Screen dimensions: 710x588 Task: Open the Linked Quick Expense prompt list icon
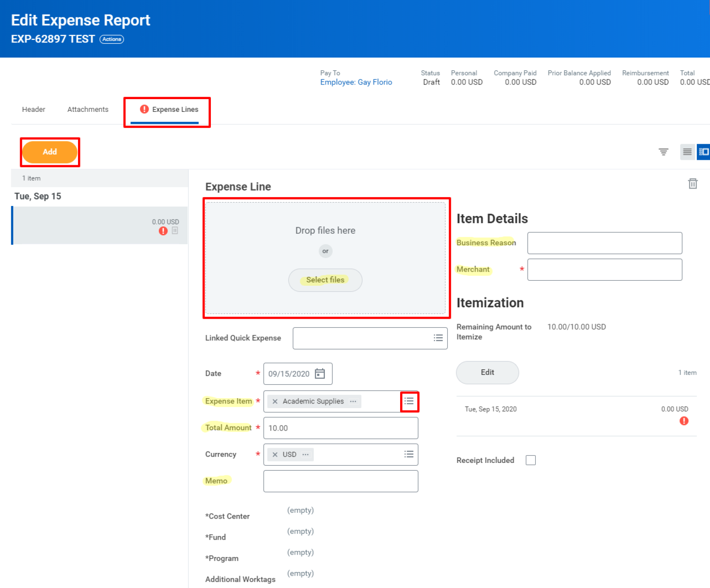point(438,338)
